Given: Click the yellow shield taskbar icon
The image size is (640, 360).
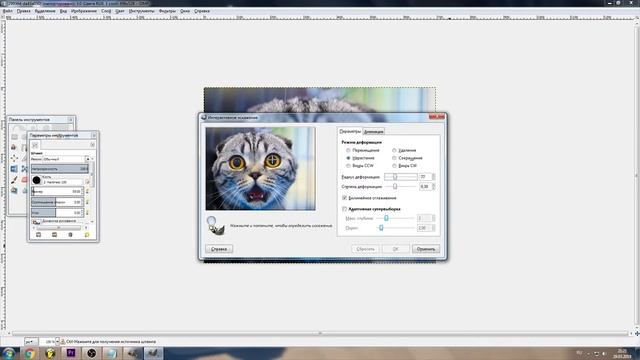Looking at the screenshot, I should (50, 353).
